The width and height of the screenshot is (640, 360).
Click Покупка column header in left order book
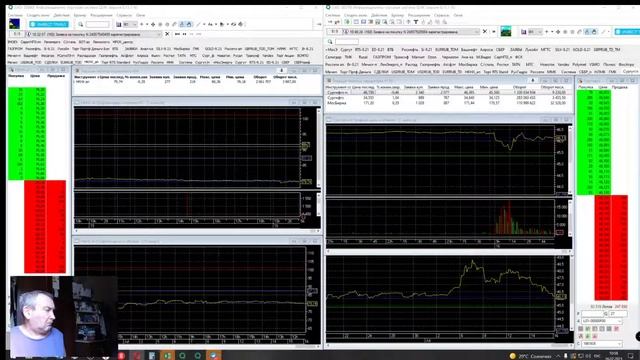pyautogui.click(x=16, y=76)
